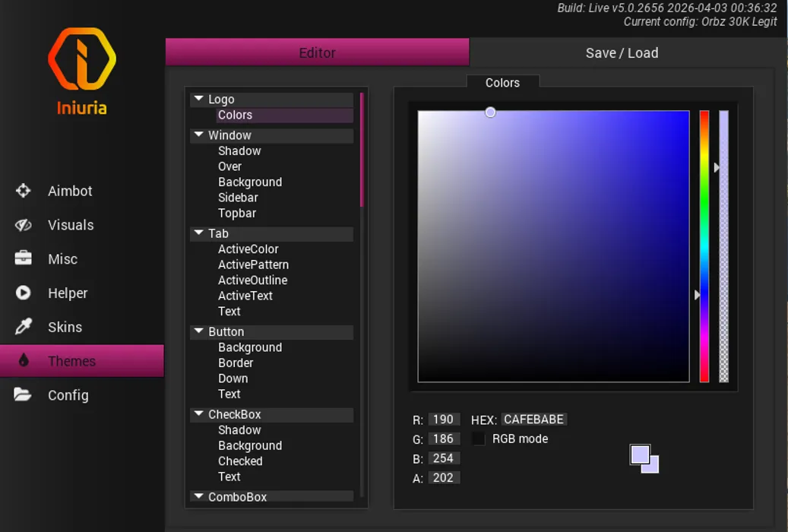Collapse the Button tree group
This screenshot has width=788, height=532.
[x=199, y=331]
